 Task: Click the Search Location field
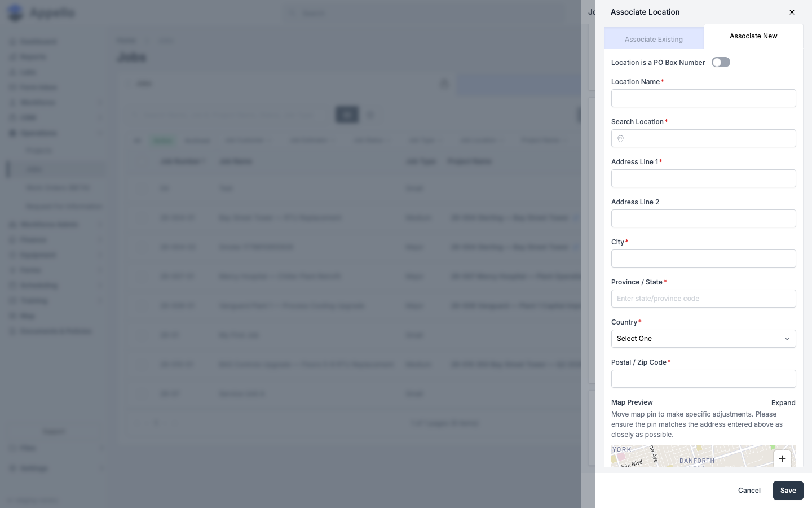coord(704,138)
